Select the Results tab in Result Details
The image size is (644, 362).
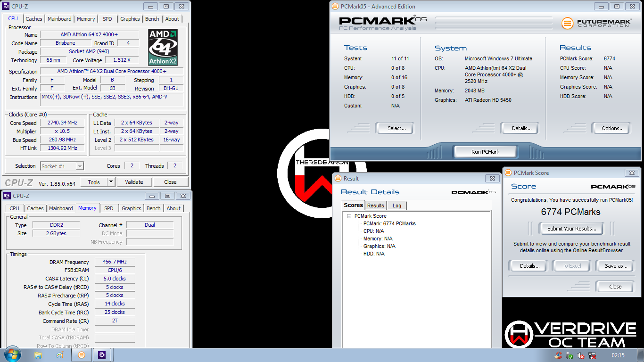(376, 206)
